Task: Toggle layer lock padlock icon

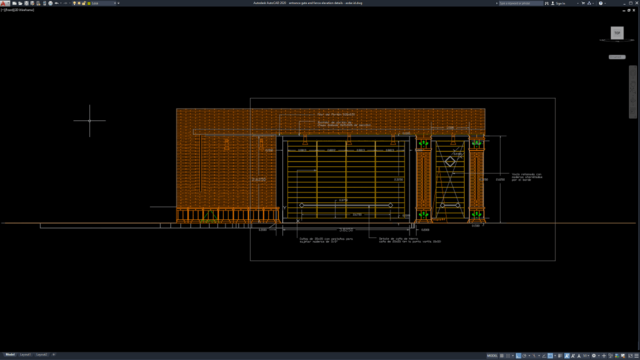Action: click(83, 3)
